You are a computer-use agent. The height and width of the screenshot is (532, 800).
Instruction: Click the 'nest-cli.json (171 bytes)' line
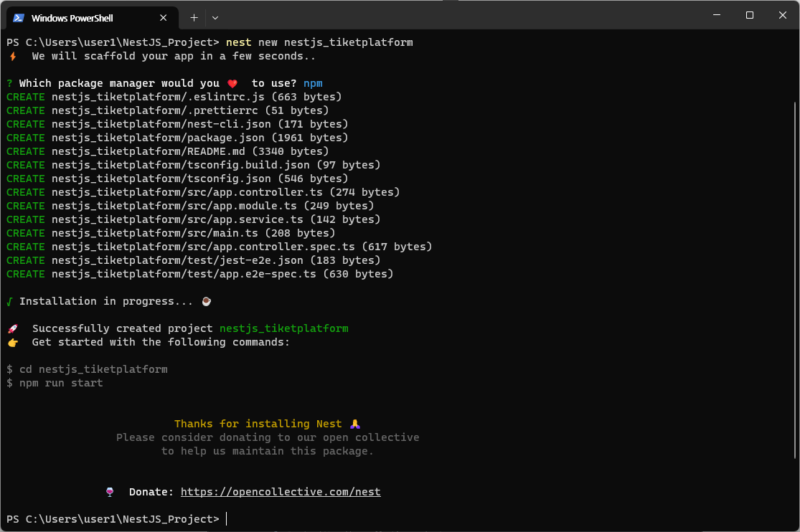click(177, 124)
